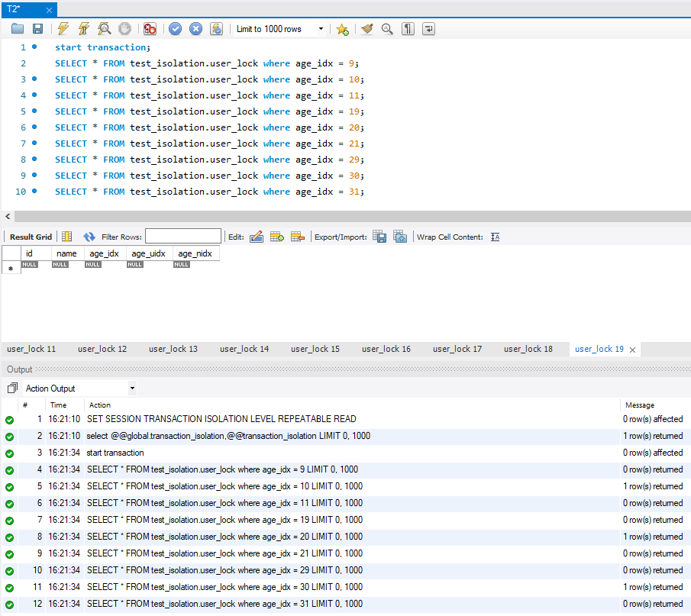This screenshot has height=616, width=691.
Task: Import records from external file icon
Action: point(400,237)
